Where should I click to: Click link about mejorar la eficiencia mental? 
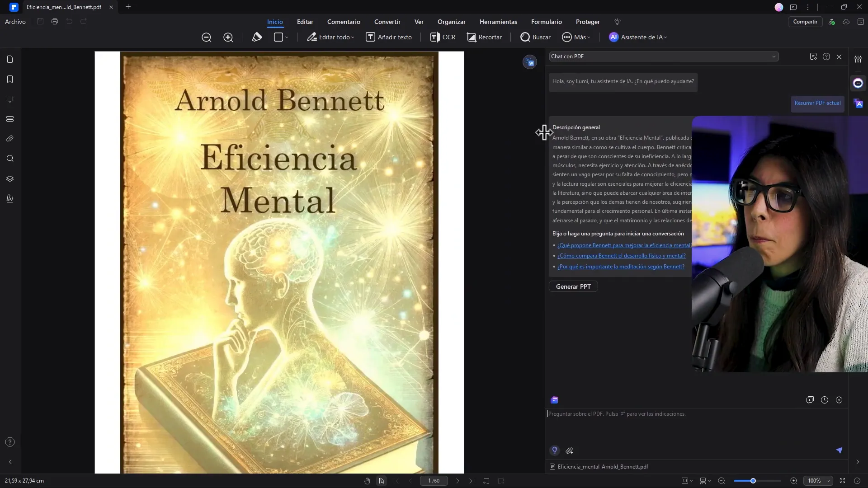(624, 245)
